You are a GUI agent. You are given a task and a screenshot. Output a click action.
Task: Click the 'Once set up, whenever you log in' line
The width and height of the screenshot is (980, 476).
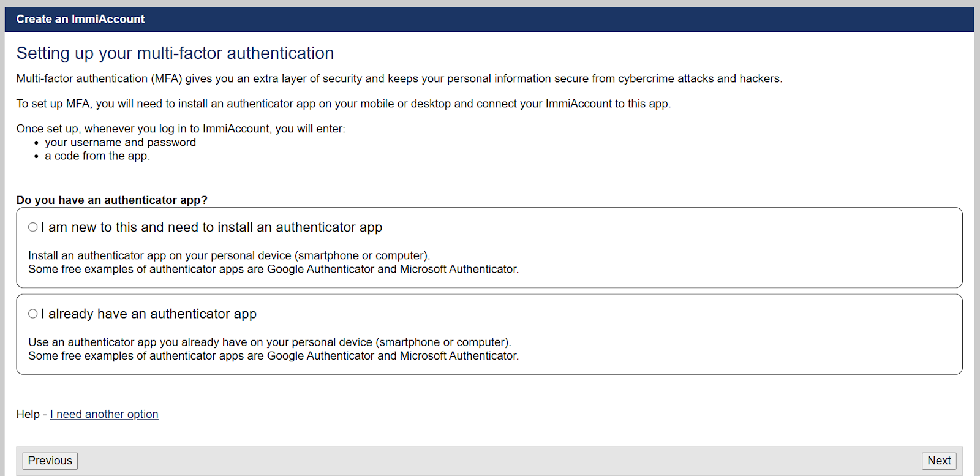click(x=181, y=129)
